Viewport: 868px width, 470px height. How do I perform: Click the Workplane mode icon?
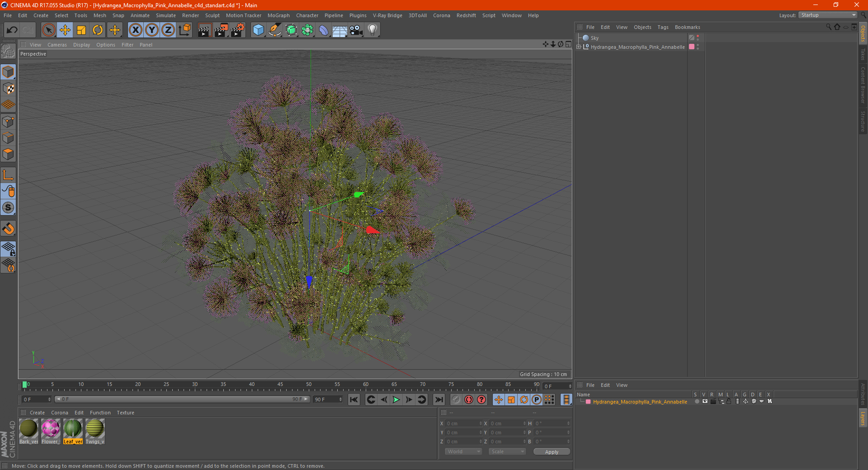click(x=8, y=105)
